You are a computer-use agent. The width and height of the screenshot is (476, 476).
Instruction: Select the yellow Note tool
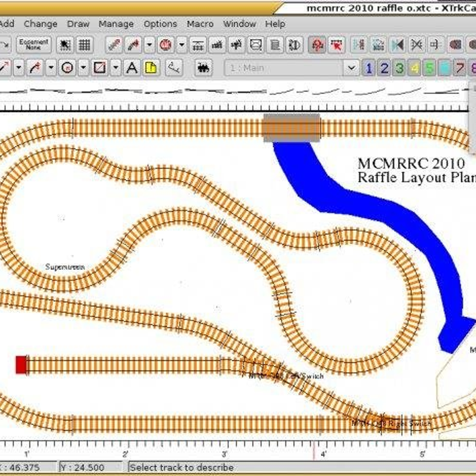[151, 68]
